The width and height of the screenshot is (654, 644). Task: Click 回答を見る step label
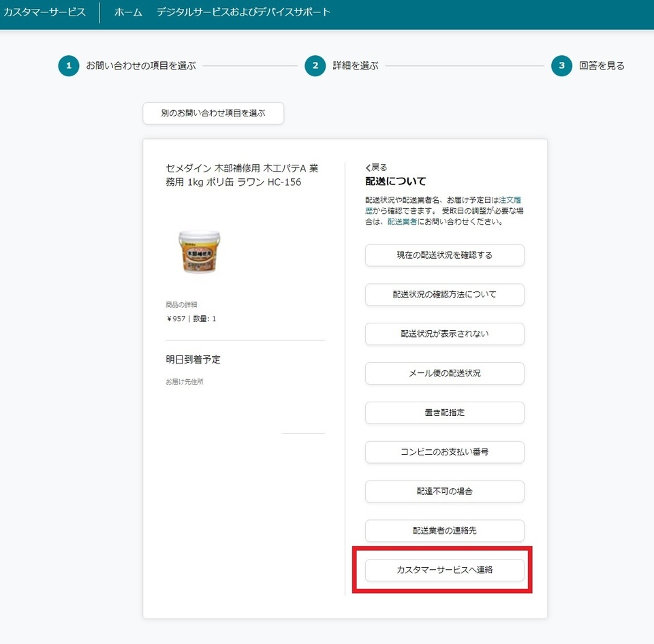602,65
